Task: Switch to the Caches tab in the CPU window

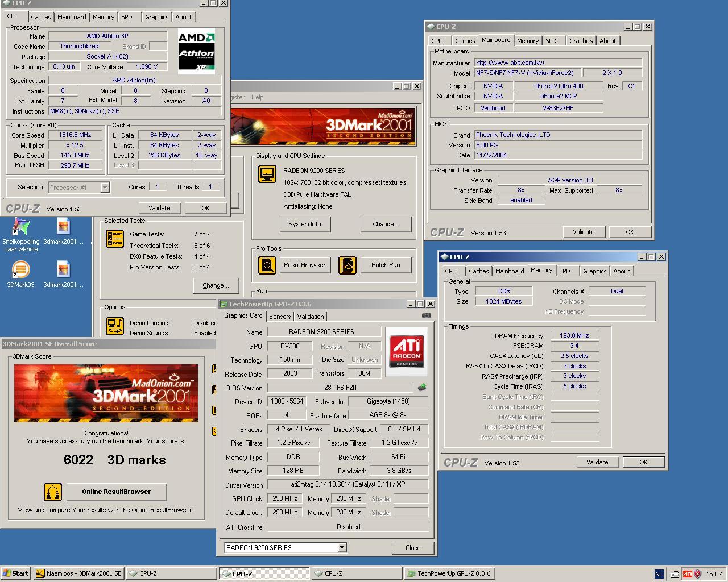Action: pos(40,17)
